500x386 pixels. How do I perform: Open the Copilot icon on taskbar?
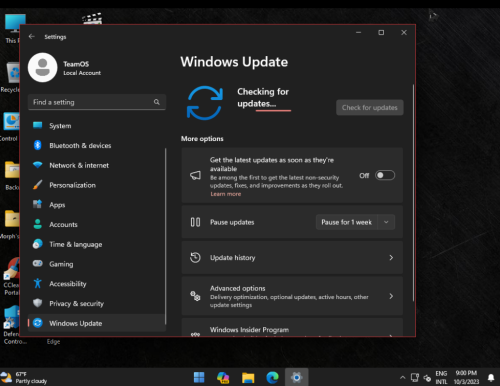223,377
